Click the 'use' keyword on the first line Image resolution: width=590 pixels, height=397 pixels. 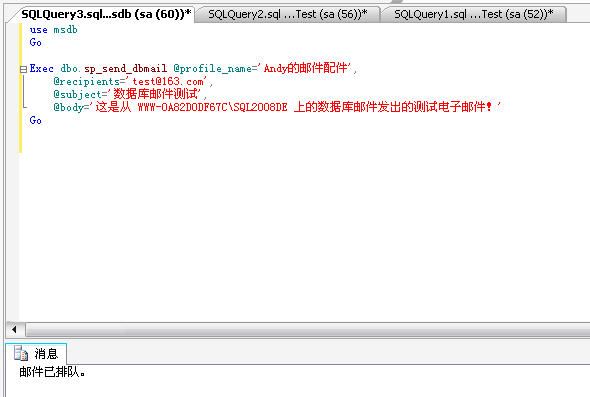click(x=38, y=30)
